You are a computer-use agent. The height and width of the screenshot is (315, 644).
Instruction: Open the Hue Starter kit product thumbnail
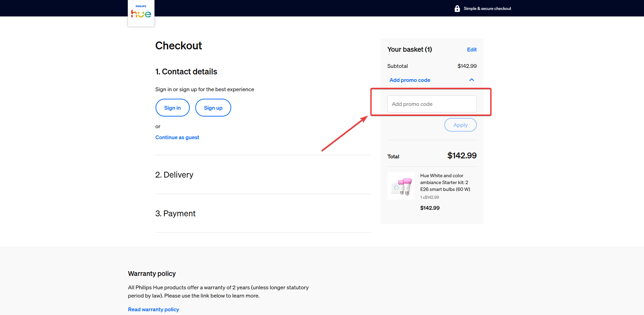[401, 186]
